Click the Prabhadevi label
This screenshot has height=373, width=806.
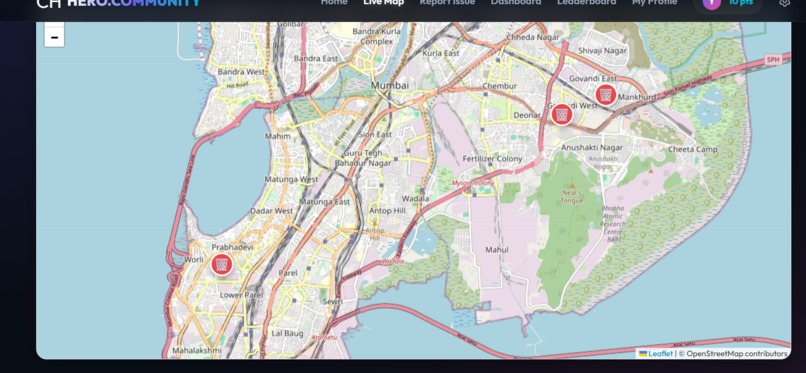tap(232, 248)
